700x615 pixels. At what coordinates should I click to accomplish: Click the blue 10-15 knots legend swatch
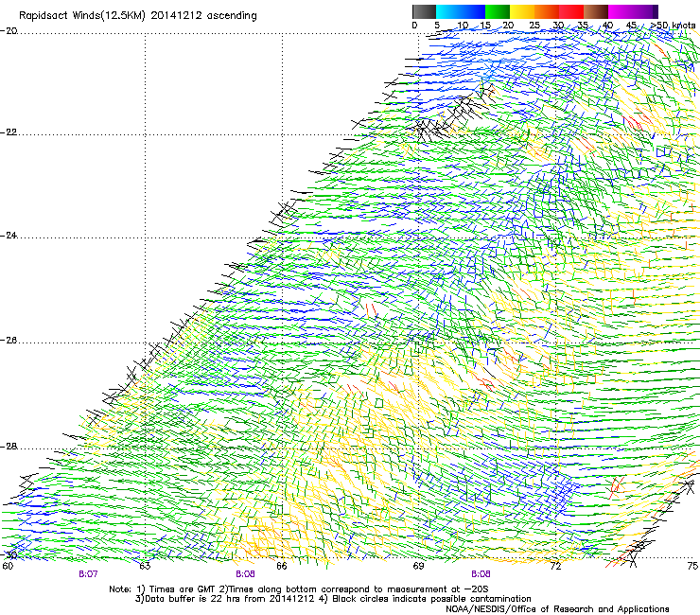473,11
